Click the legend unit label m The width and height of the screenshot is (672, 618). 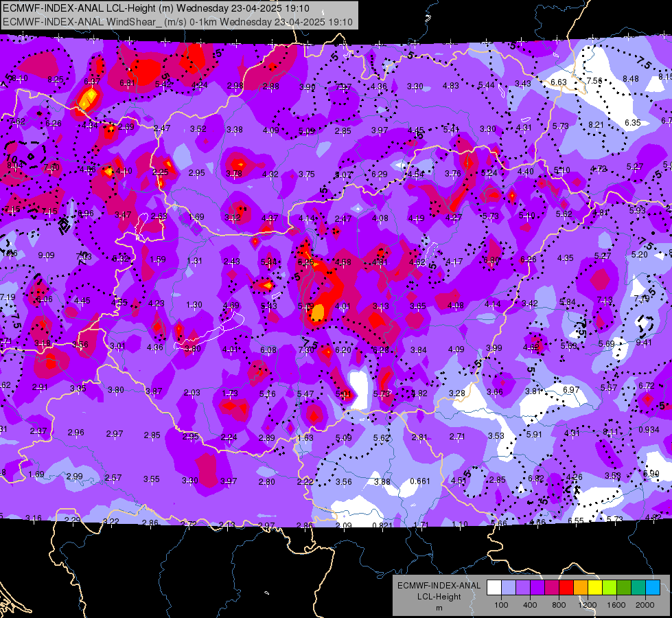(439, 608)
